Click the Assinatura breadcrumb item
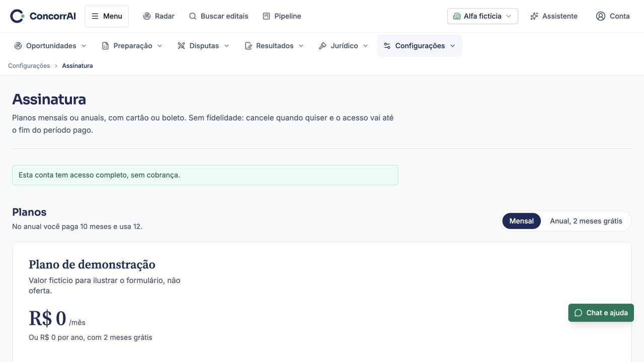644x362 pixels. point(77,66)
